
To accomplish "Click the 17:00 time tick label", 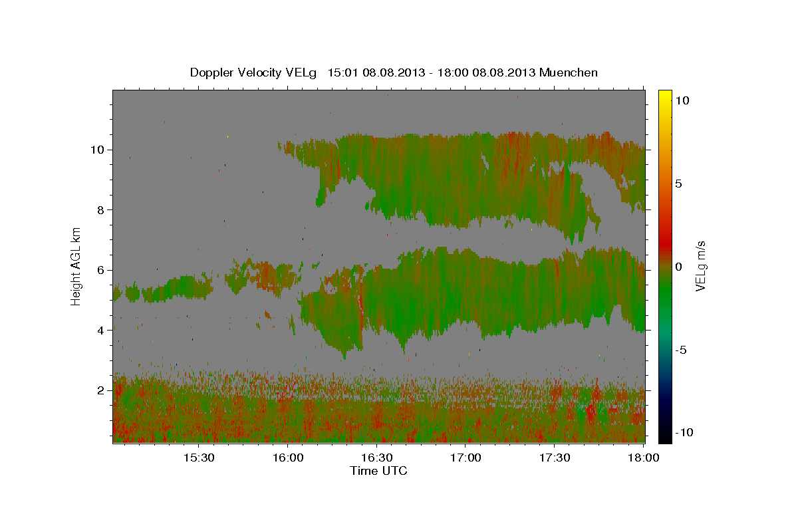I will click(466, 458).
